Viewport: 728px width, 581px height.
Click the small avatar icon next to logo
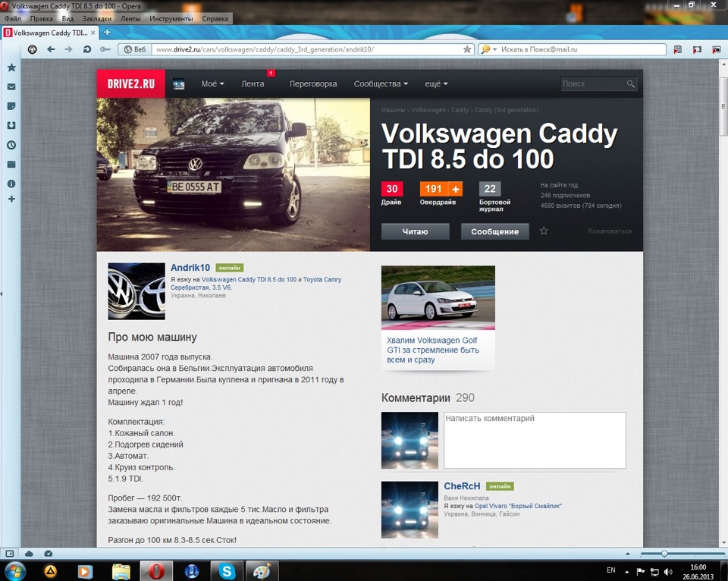pyautogui.click(x=179, y=84)
